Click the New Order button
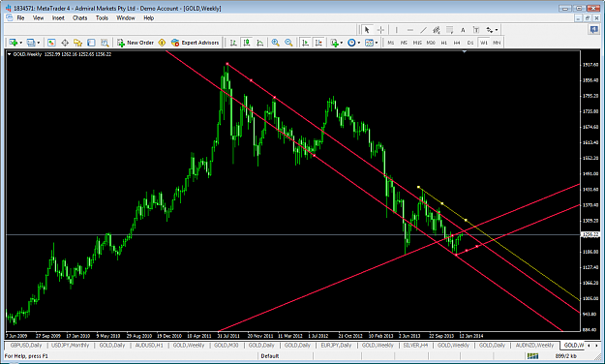This screenshot has width=605, height=364. coord(136,43)
